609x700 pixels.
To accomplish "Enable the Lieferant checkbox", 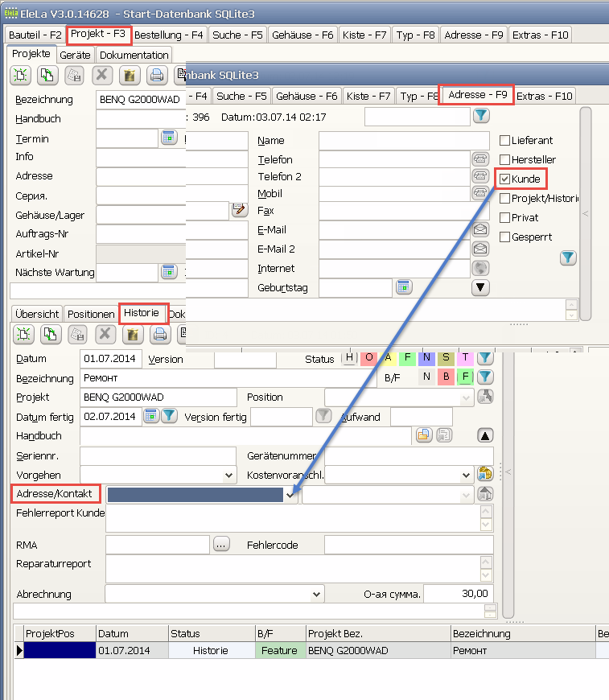I will click(x=505, y=140).
